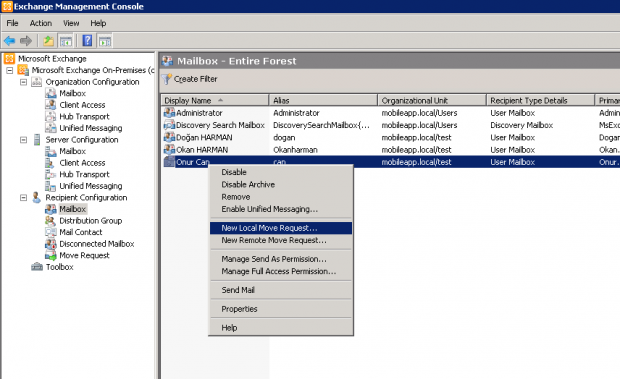Sort by the Display Name column header
Screen dimensions: 620x379
point(215,100)
